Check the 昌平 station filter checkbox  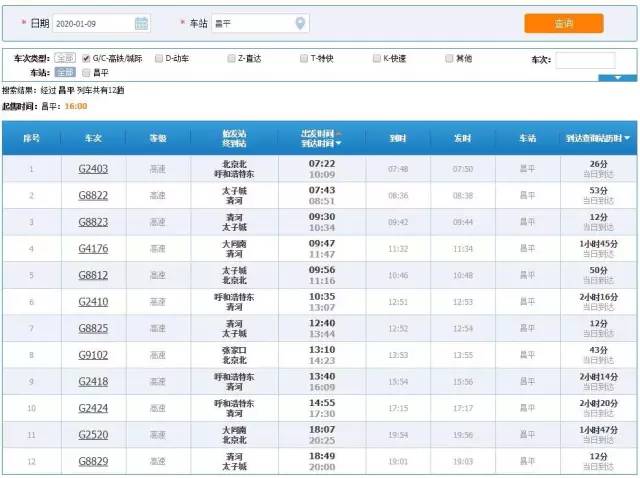tap(86, 73)
